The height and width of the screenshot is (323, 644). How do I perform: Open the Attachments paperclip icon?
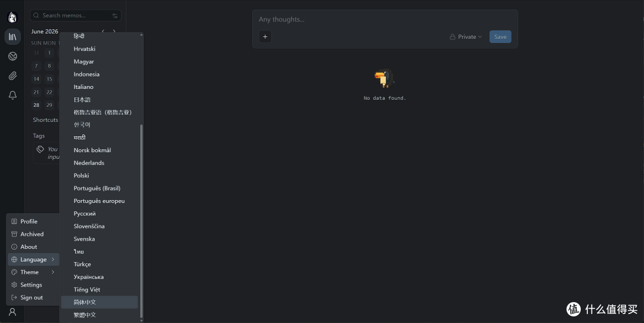coord(13,76)
